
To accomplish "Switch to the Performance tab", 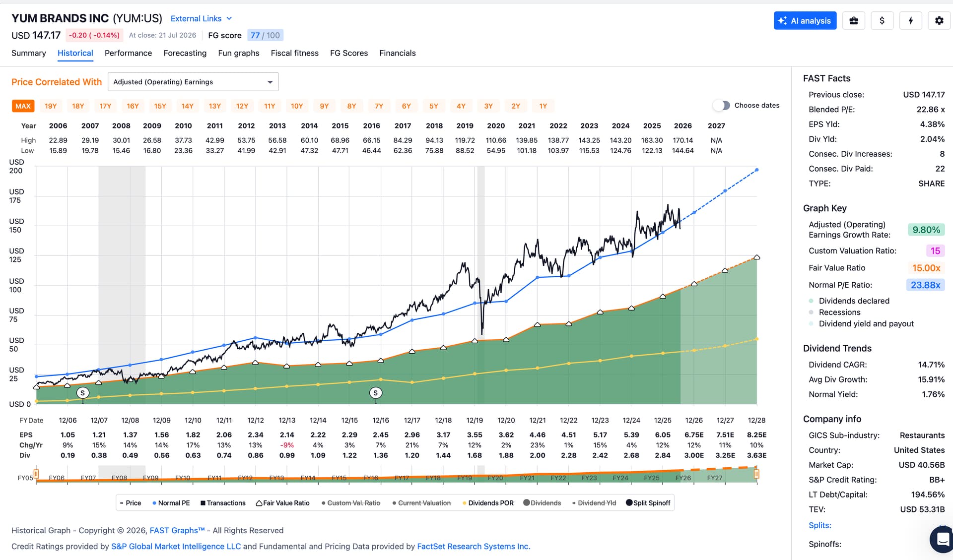I will point(128,53).
